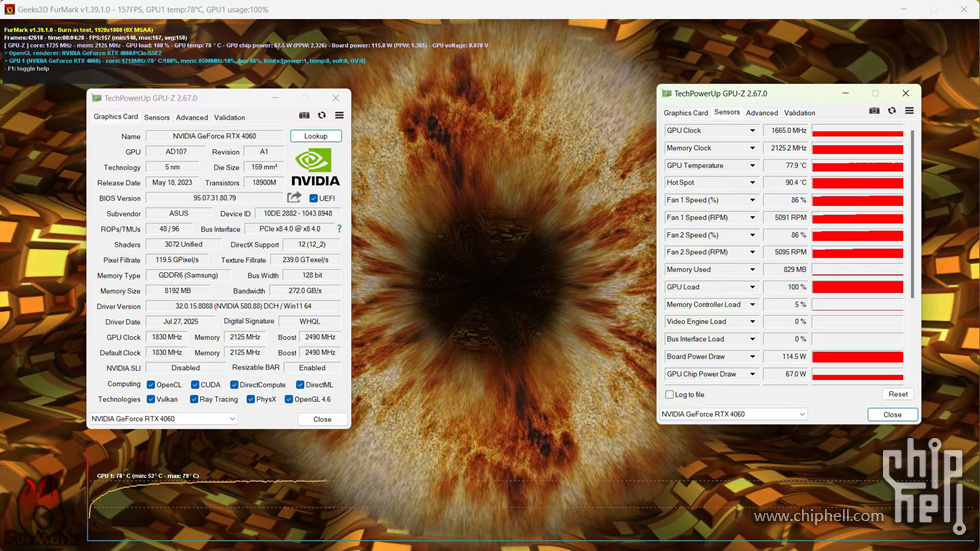Open the GPU Clock sensor dropdown arrow
This screenshot has width=980, height=551.
click(752, 131)
